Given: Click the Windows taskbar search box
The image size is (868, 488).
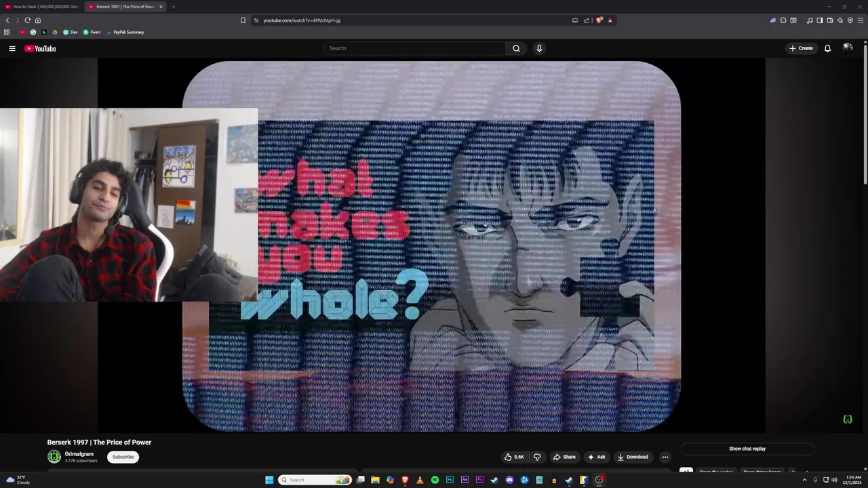Looking at the screenshot, I should 315,480.
